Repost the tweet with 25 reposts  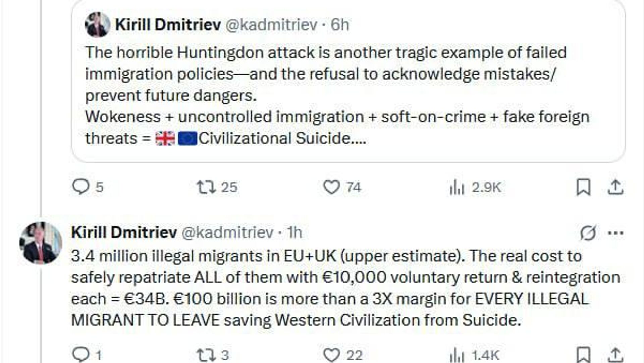coord(206,187)
